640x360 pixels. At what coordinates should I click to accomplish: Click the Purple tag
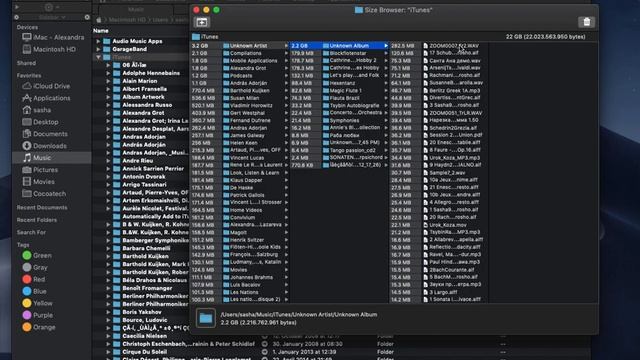coord(38,316)
